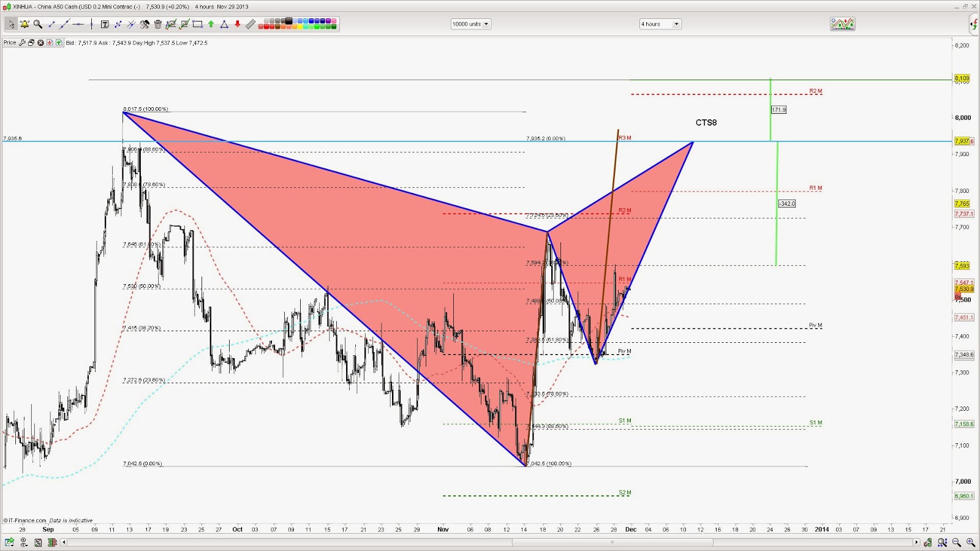The height and width of the screenshot is (551, 980).
Task: Select the text annotation tool
Action: [x=105, y=24]
